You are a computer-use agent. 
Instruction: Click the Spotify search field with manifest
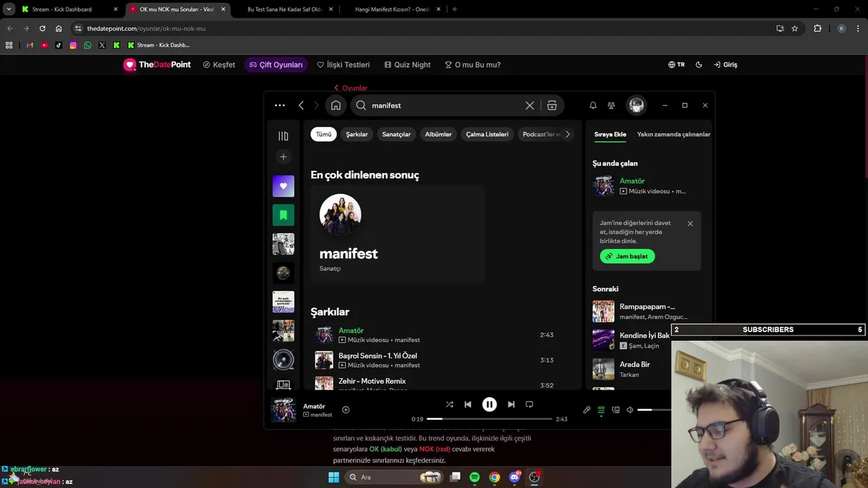coord(448,105)
